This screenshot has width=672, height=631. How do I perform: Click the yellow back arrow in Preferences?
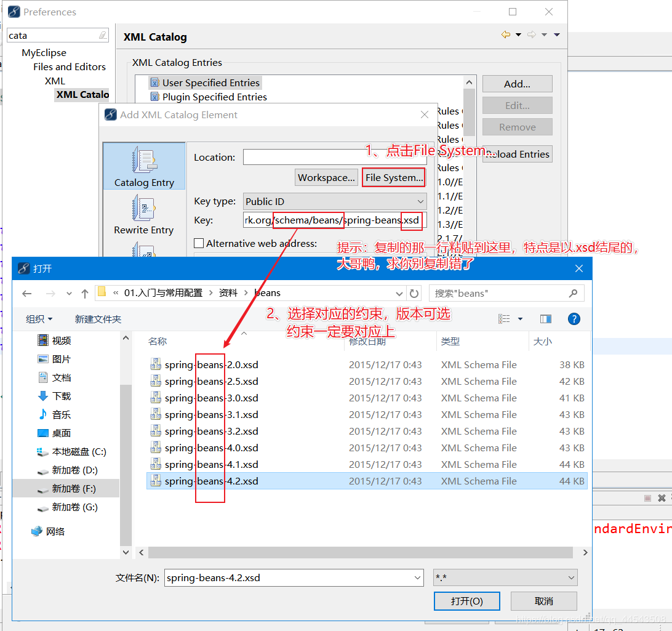[x=506, y=34]
